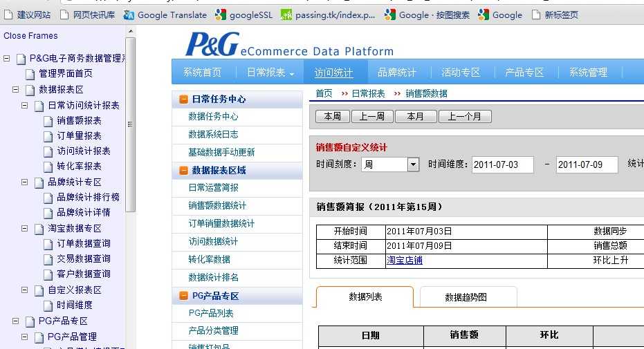
Task: Open 基础数据手动更新 in sidebar
Action: pyautogui.click(x=221, y=153)
